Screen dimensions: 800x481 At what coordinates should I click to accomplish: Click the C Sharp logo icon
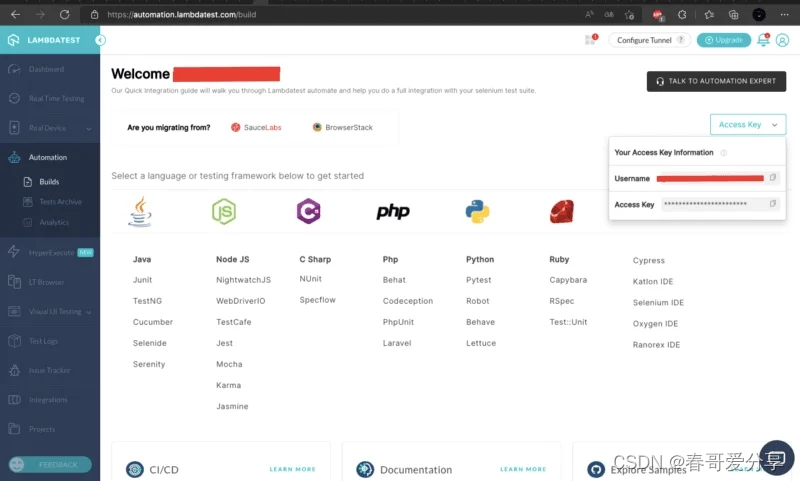[x=308, y=211]
